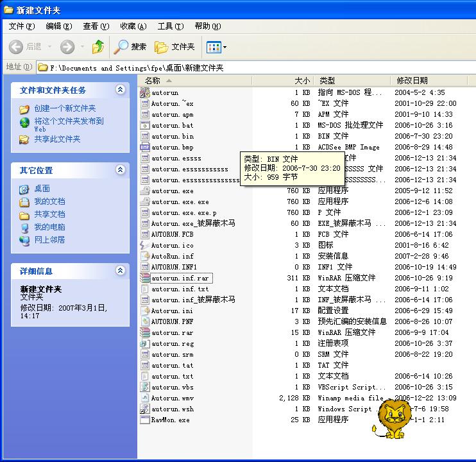Select the autorun.reg registry file icon

point(145,344)
